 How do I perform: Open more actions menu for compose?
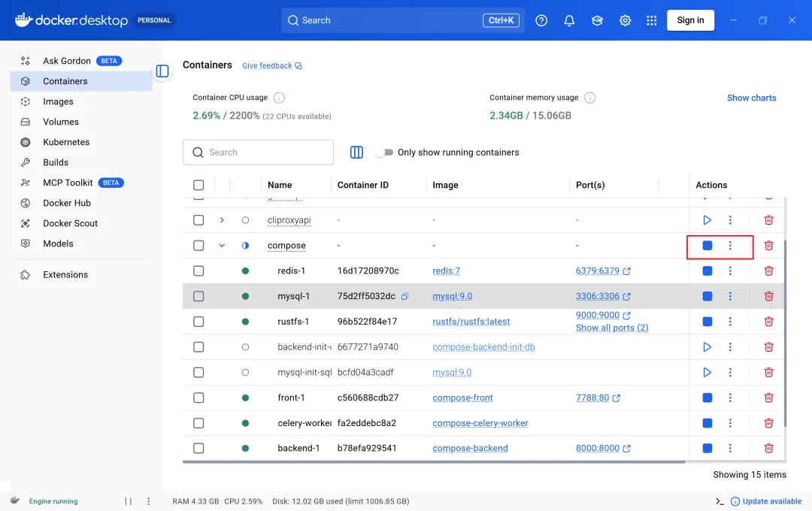[x=730, y=246]
